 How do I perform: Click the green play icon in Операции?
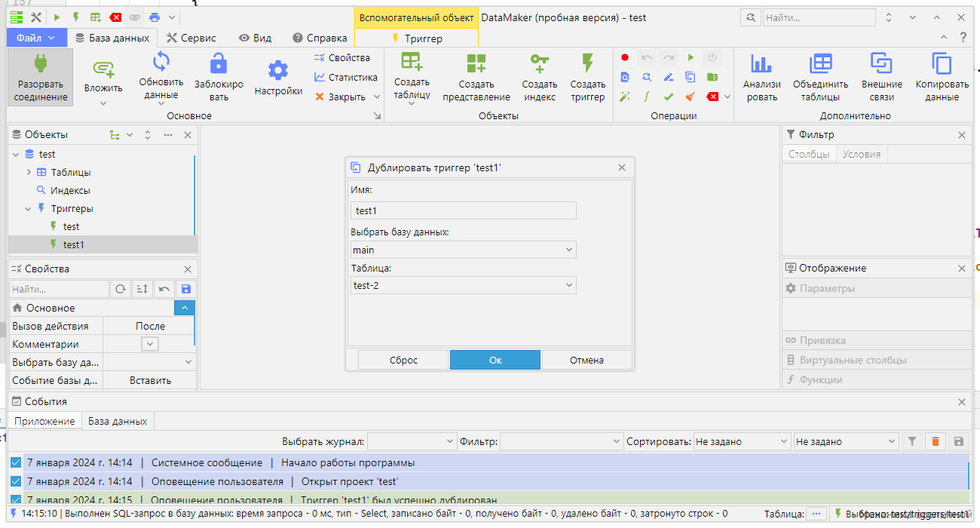(691, 57)
